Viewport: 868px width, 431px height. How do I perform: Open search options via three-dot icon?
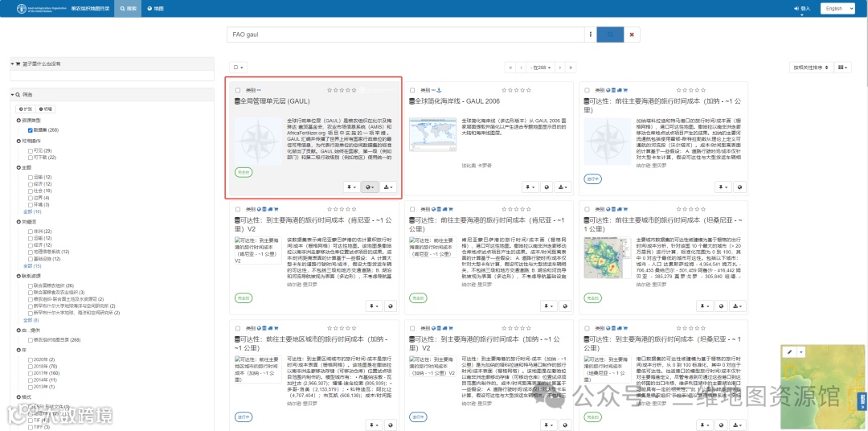tap(591, 35)
